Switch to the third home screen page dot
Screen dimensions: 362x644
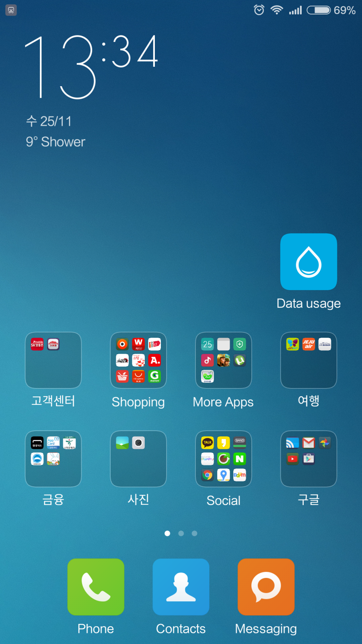(x=195, y=533)
